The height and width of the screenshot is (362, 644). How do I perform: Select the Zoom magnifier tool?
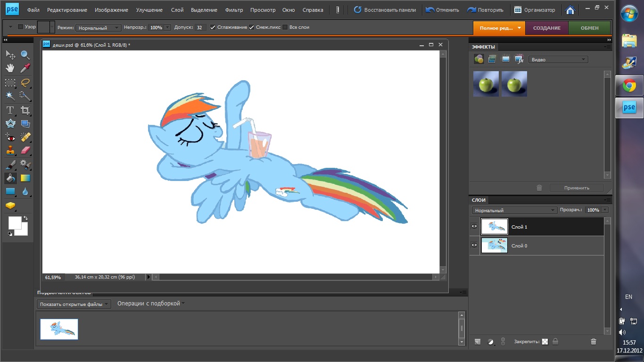25,55
